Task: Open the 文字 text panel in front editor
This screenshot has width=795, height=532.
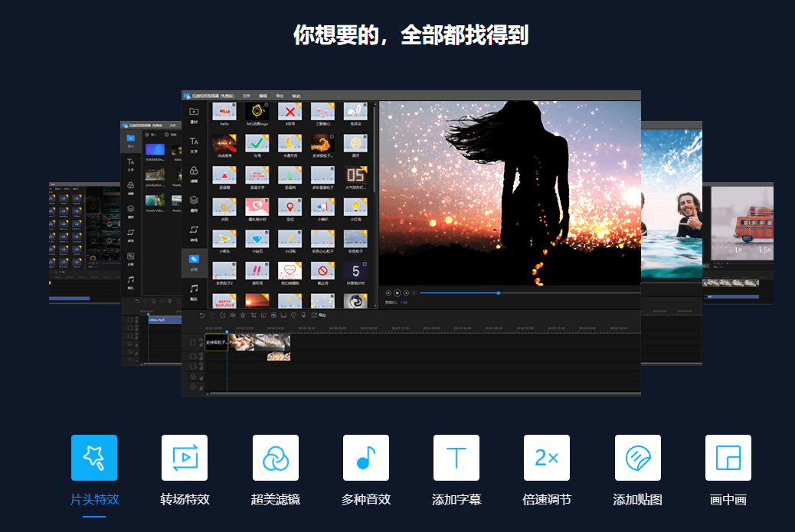Action: [x=194, y=145]
